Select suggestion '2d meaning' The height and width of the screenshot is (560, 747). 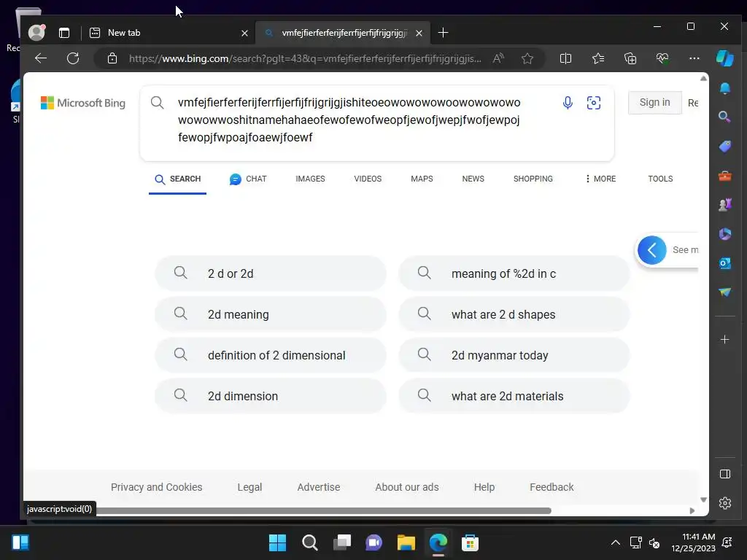click(x=271, y=314)
